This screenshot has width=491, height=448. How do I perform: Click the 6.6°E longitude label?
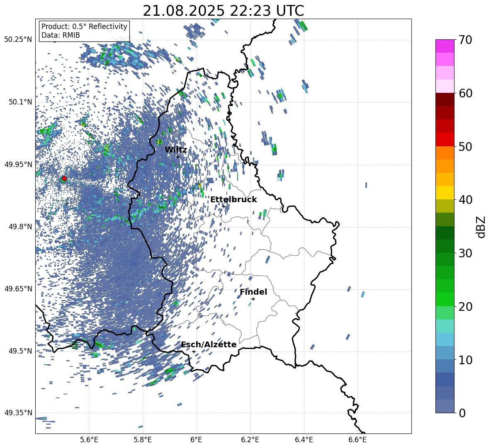pos(357,440)
